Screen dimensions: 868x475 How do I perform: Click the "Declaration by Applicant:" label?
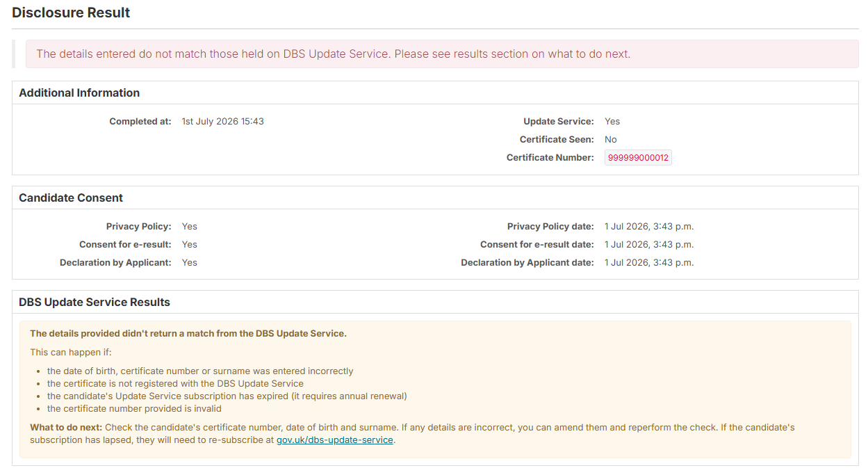(115, 263)
